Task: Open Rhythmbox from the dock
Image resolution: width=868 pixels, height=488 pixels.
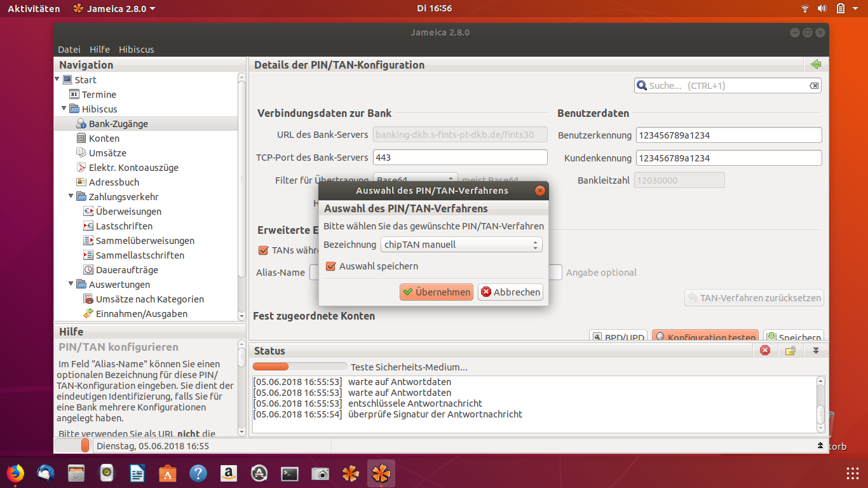Action: (x=107, y=473)
